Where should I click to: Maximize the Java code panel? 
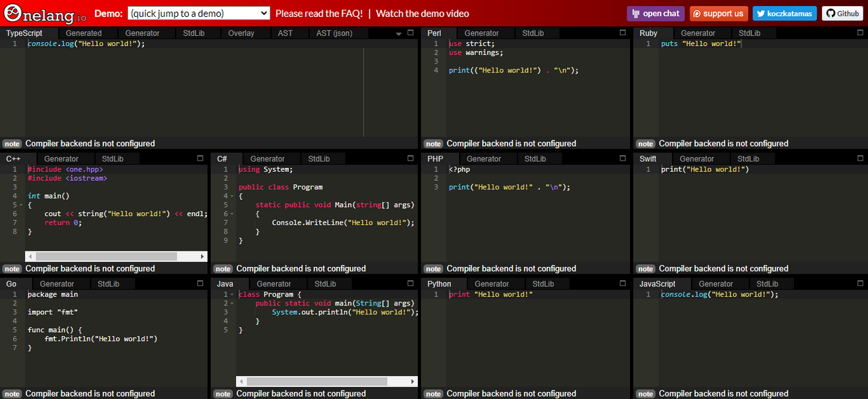coord(410,283)
